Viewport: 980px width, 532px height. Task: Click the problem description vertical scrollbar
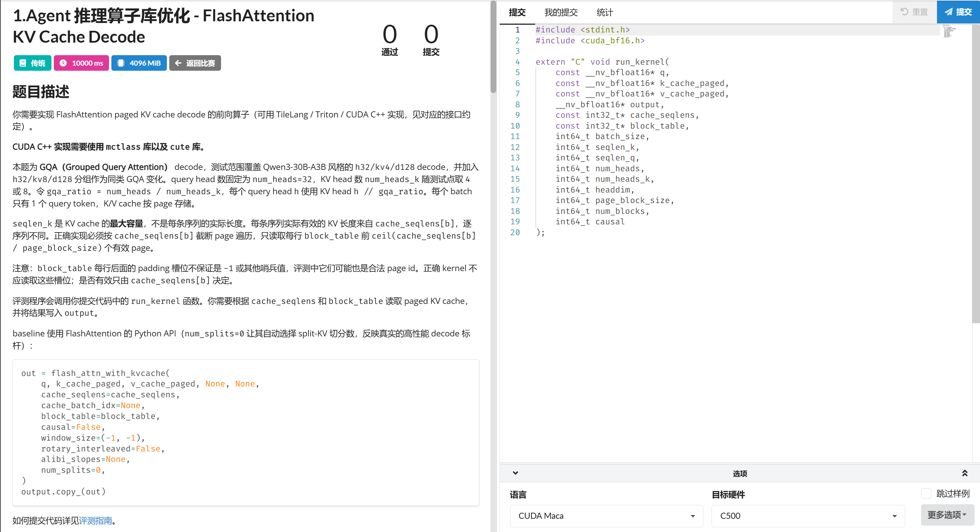pyautogui.click(x=494, y=47)
